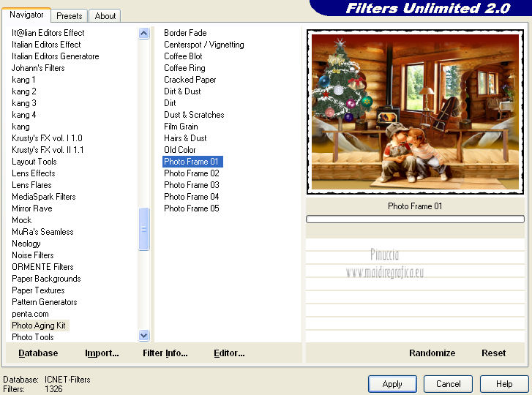Choose the Coffee Ring filter
The height and width of the screenshot is (395, 532).
pyautogui.click(x=184, y=68)
